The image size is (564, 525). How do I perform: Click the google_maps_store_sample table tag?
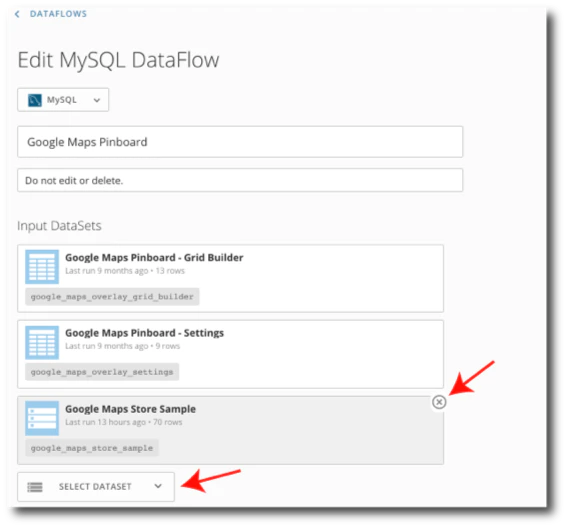pyautogui.click(x=92, y=448)
